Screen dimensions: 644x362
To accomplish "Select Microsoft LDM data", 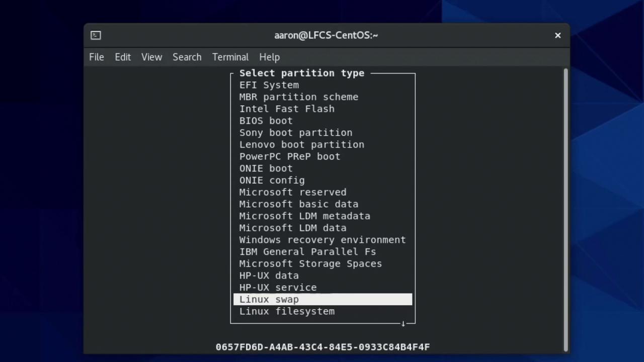I will pos(293,228).
